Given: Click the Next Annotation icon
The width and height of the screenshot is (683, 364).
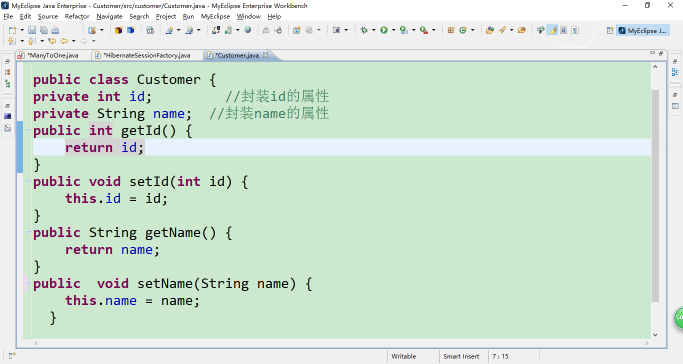Looking at the screenshot, I should [x=12, y=41].
